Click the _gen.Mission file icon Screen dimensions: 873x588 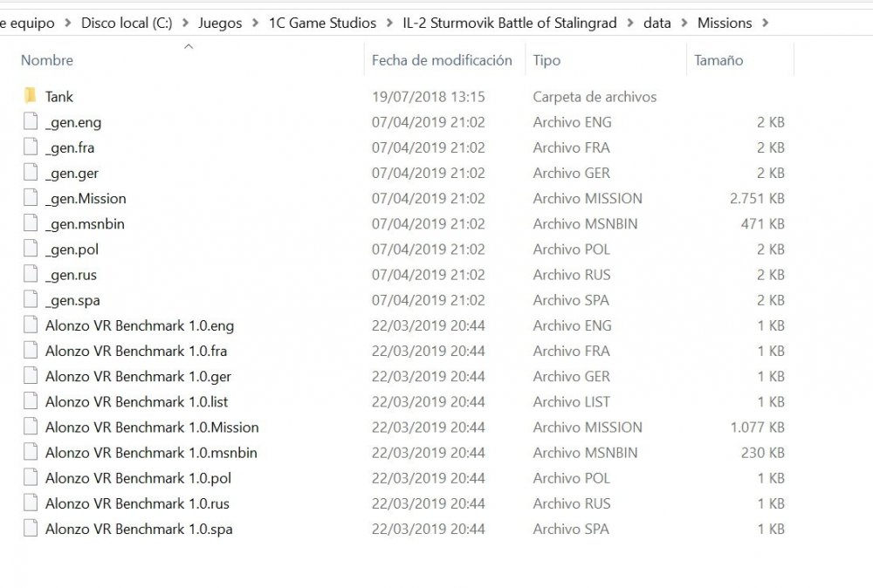coord(31,198)
